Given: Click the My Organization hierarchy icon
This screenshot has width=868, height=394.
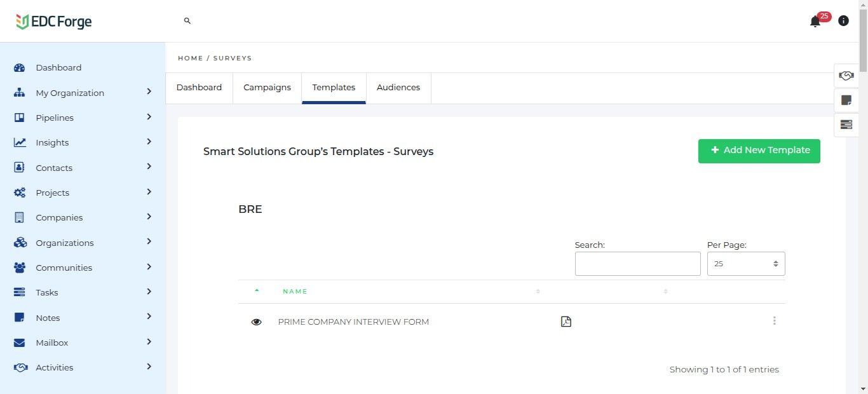Looking at the screenshot, I should (x=20, y=93).
